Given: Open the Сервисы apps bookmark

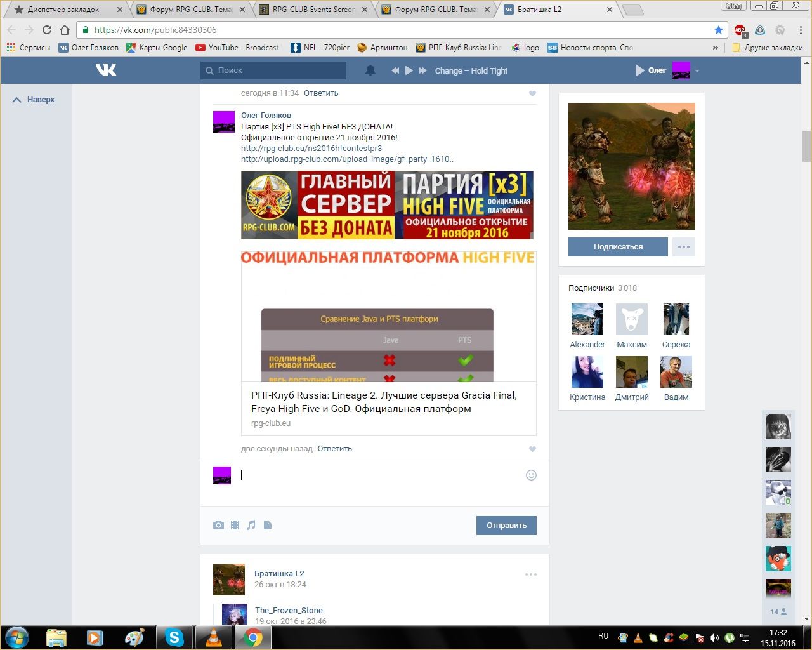Looking at the screenshot, I should tap(29, 48).
